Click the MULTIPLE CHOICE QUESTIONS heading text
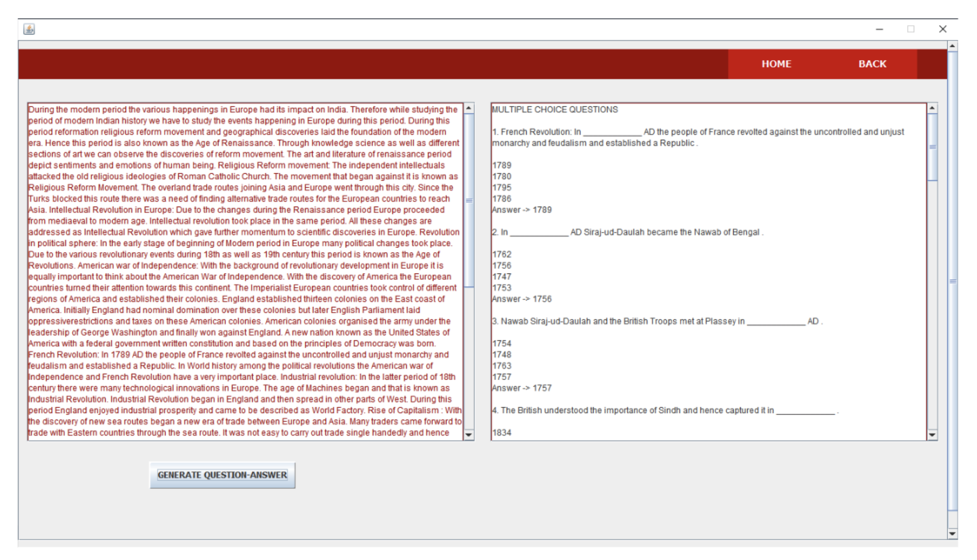Screen dimensions: 977x560 (x=555, y=110)
